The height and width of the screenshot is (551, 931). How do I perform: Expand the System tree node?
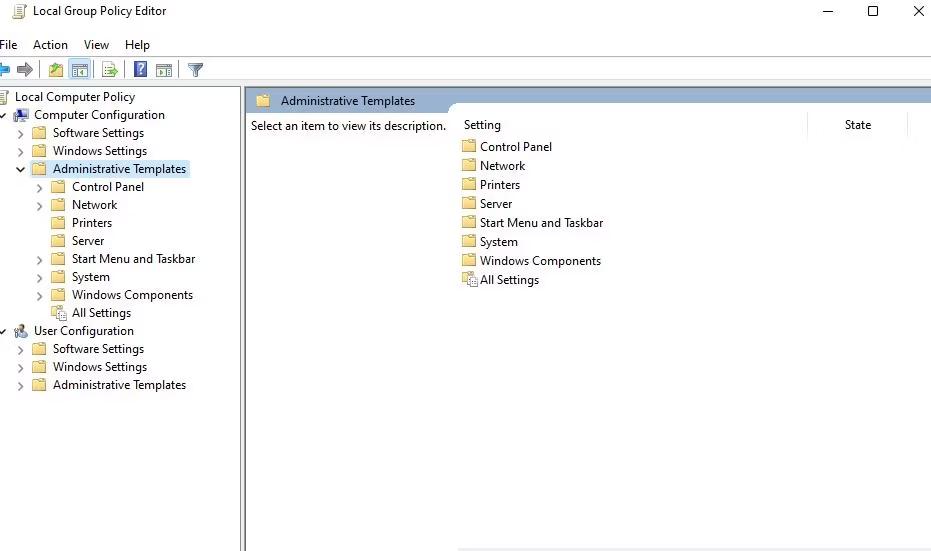click(x=39, y=277)
